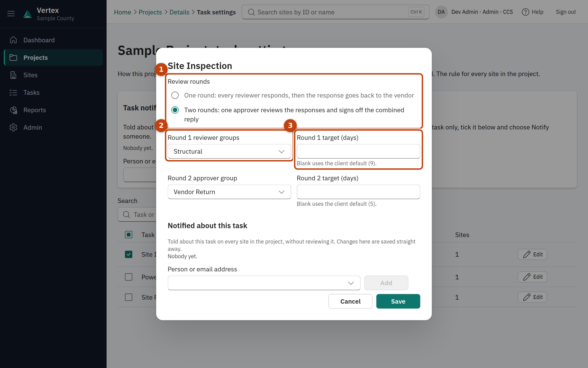The height and width of the screenshot is (368, 588).
Task: Open Projects breadcrumb link
Action: pos(150,12)
